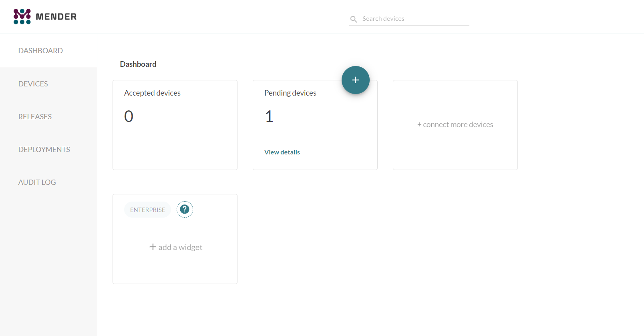Screen dimensions: 644x336
Task: Click the ENTERPRISE chip label
Action: point(147,210)
